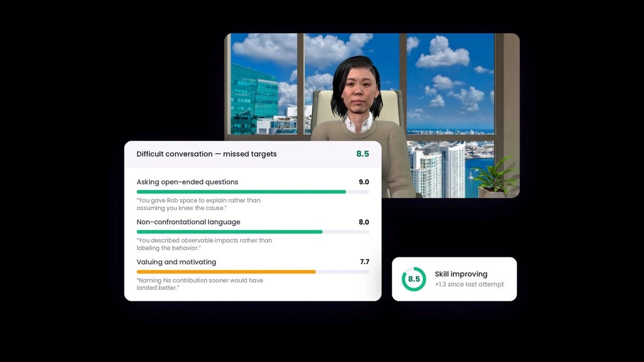644x362 pixels.
Task: Select the Asking open-ended questions label
Action: (187, 182)
